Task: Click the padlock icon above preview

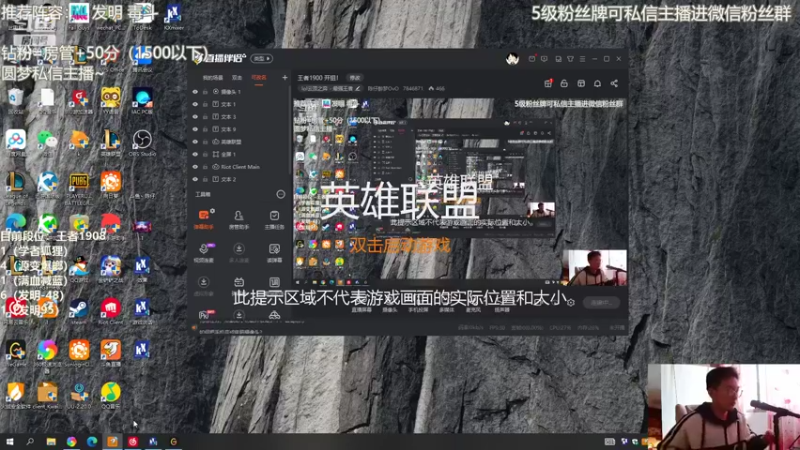Action: [x=564, y=83]
